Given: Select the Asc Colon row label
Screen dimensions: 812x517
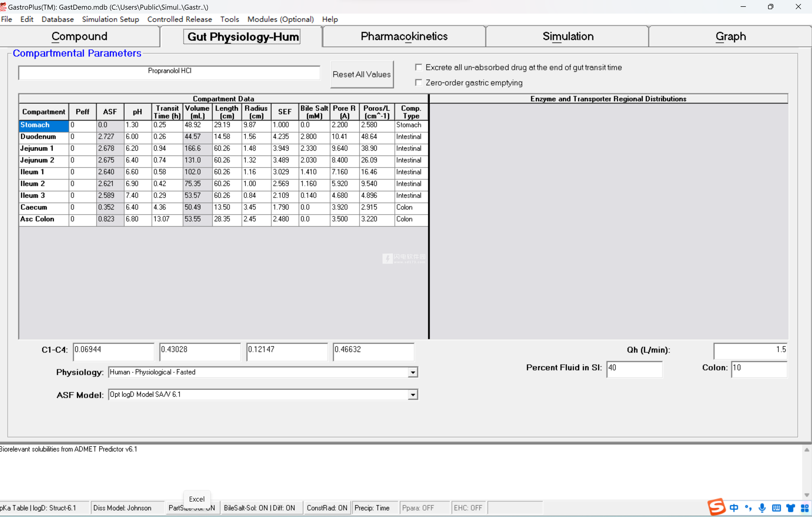Looking at the screenshot, I should pos(44,220).
